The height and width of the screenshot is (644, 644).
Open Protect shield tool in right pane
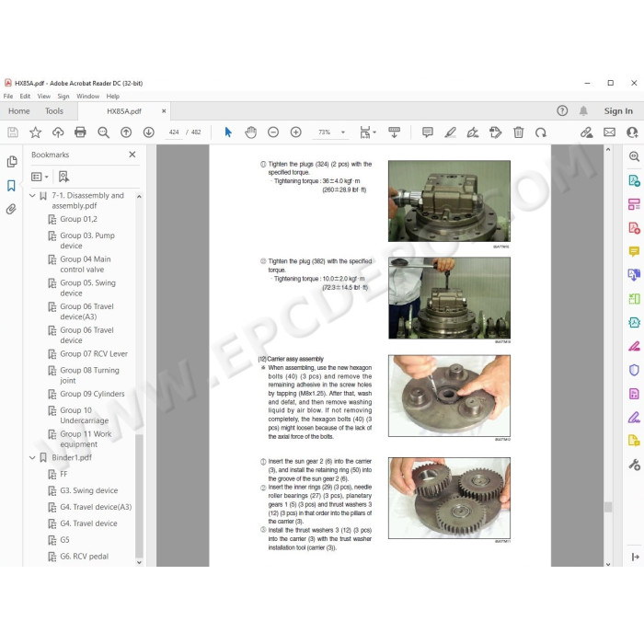coord(634,370)
